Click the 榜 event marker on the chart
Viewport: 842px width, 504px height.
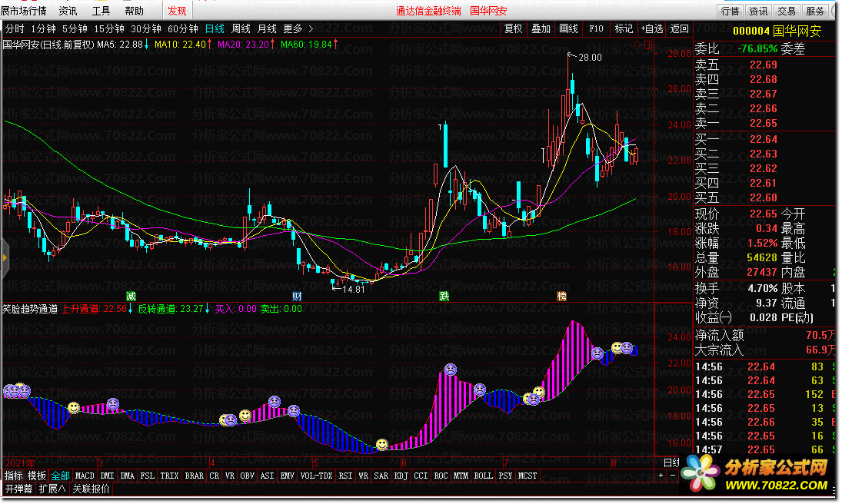[561, 297]
